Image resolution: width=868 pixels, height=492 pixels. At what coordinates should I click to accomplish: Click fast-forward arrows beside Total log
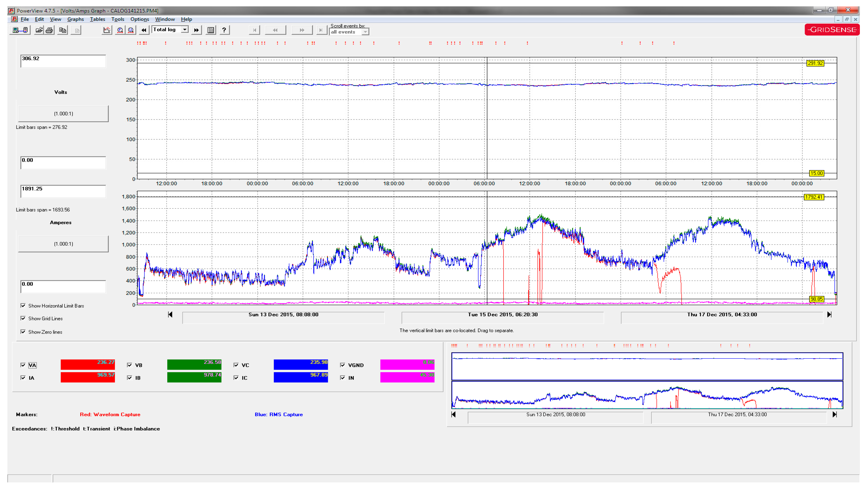(x=196, y=30)
